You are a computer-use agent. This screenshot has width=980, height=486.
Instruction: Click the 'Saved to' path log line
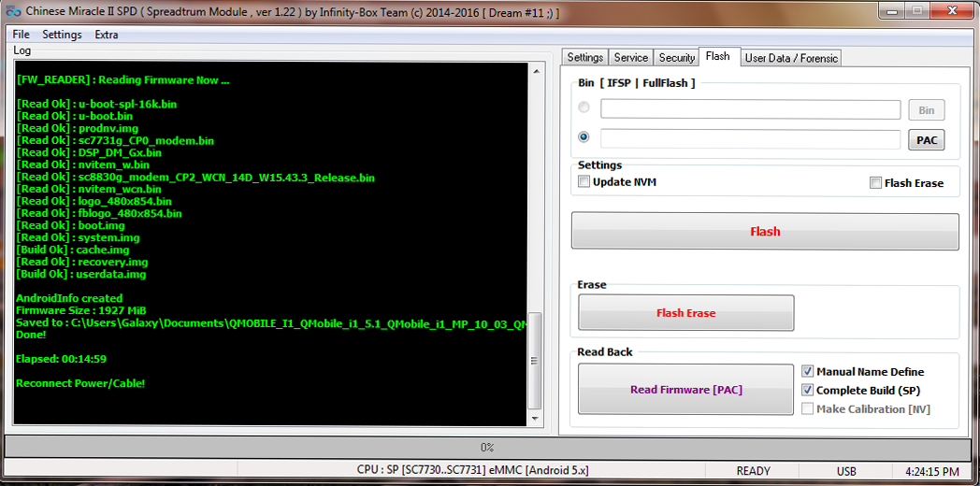coord(270,323)
